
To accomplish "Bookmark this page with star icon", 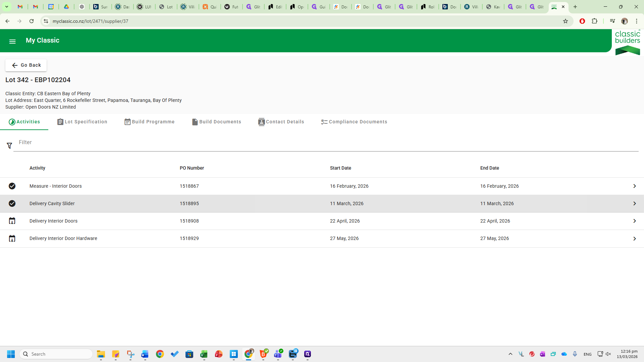I will click(x=566, y=21).
